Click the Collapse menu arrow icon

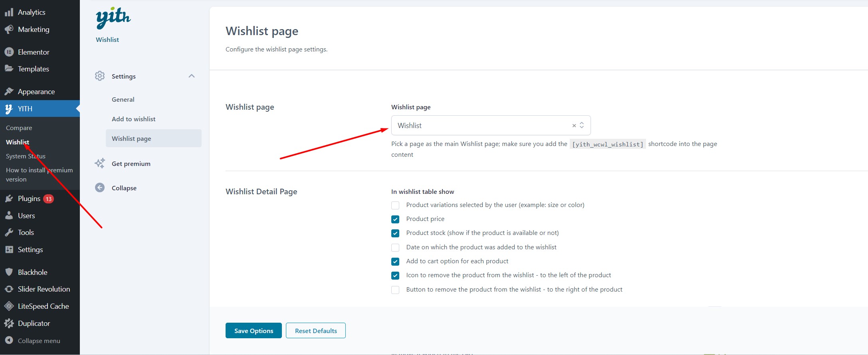click(x=9, y=341)
